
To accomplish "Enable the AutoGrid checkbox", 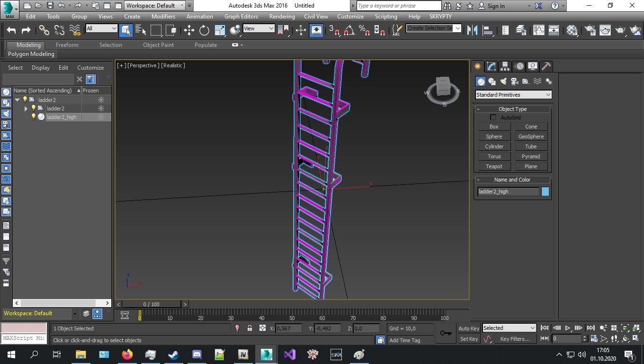I will (x=493, y=117).
